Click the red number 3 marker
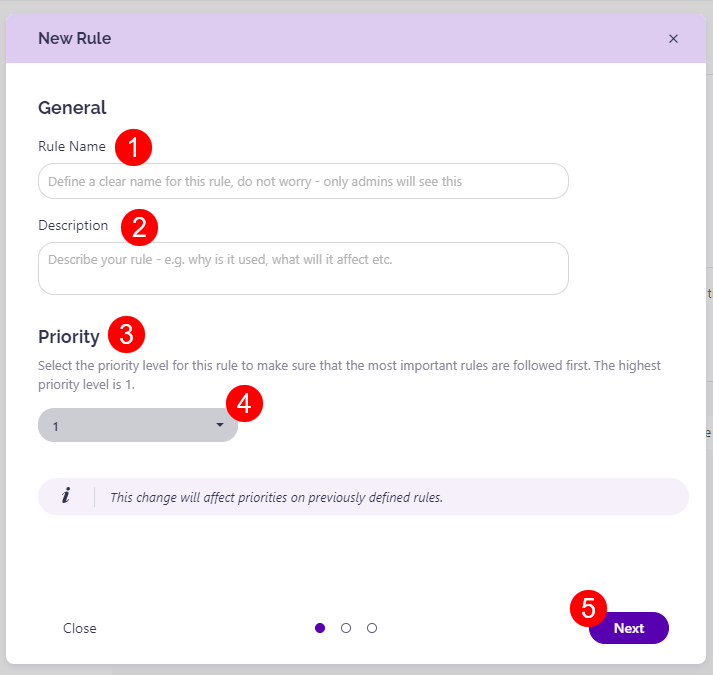 (126, 334)
